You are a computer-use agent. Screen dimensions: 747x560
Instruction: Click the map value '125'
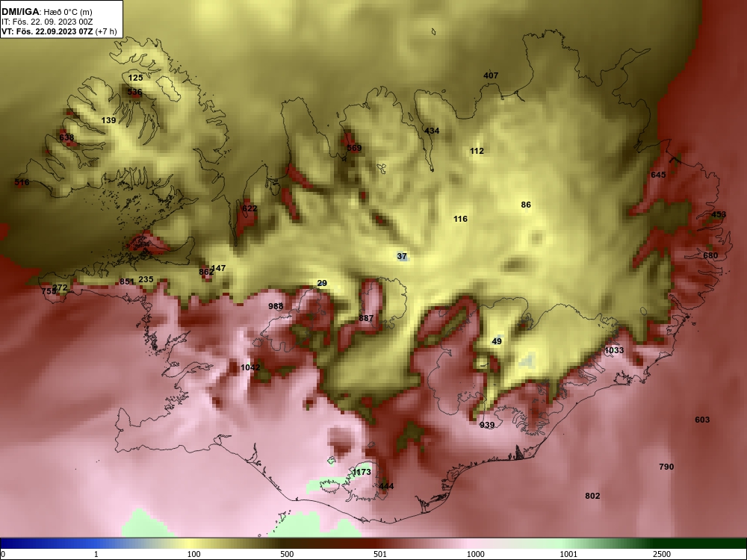(x=136, y=78)
